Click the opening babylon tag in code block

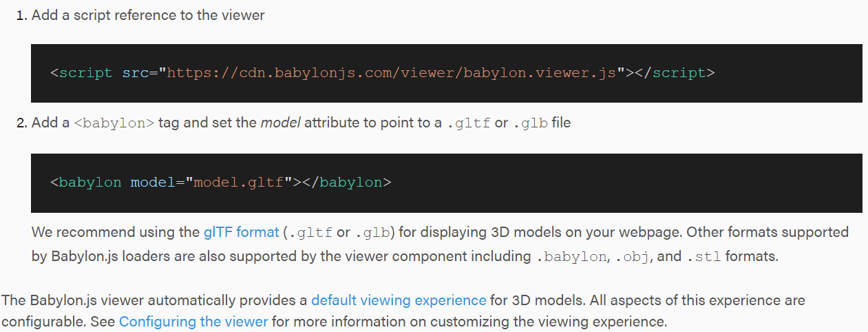coord(90,183)
